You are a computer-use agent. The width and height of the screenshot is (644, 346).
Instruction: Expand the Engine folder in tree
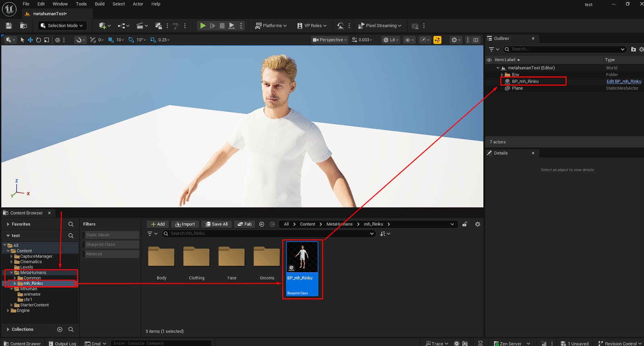point(8,311)
